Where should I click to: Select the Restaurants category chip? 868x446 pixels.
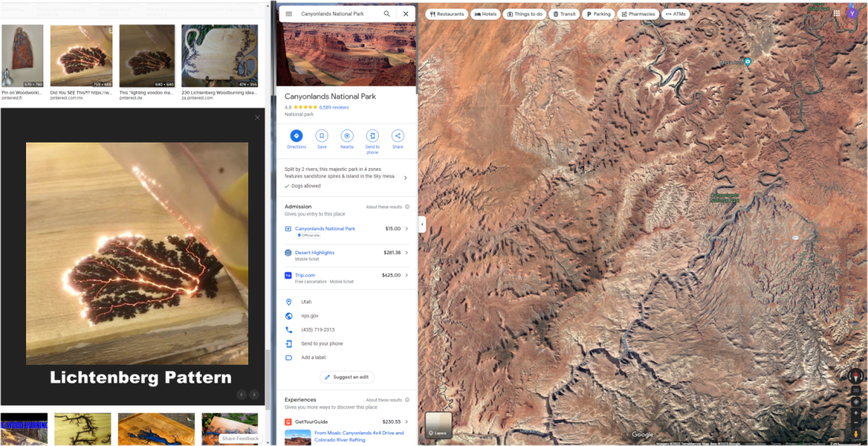(446, 14)
